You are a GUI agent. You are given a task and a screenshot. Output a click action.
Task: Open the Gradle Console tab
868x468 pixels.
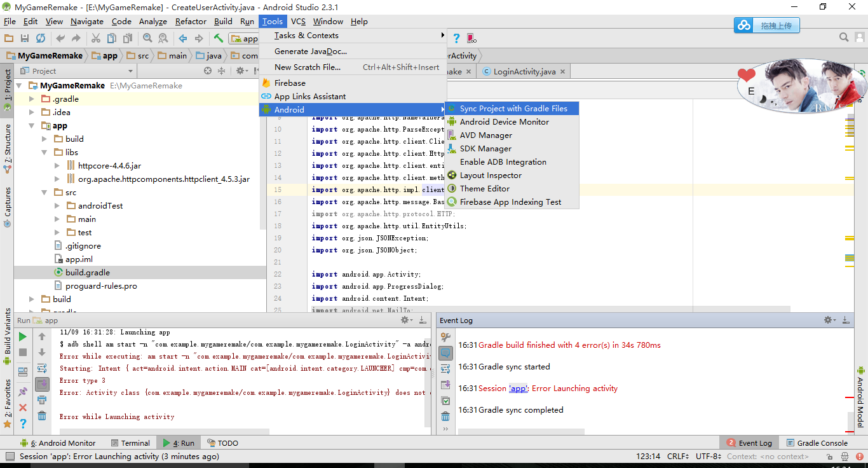coord(817,442)
